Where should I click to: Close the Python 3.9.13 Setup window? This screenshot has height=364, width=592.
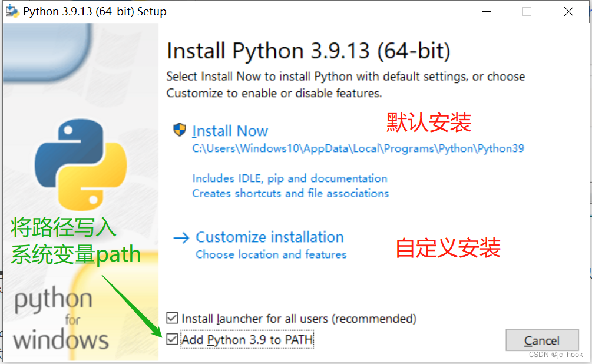pyautogui.click(x=568, y=12)
